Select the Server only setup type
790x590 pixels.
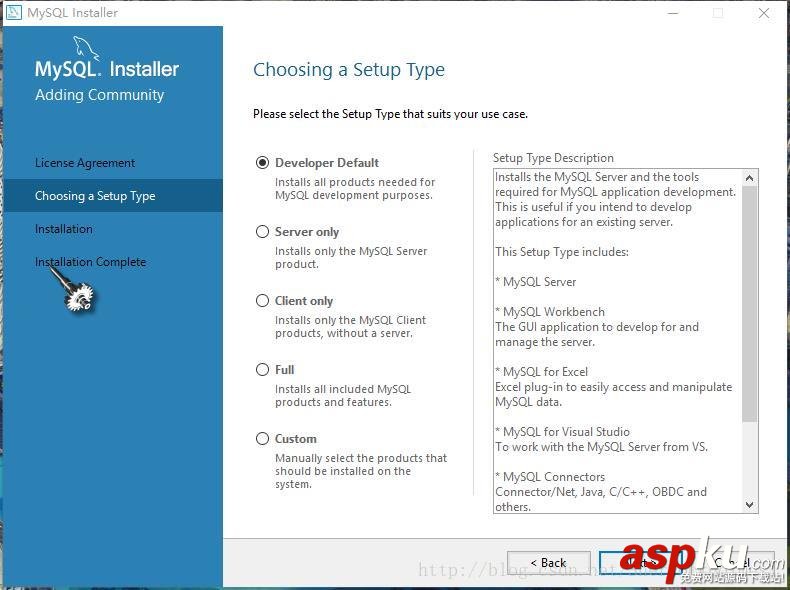262,232
